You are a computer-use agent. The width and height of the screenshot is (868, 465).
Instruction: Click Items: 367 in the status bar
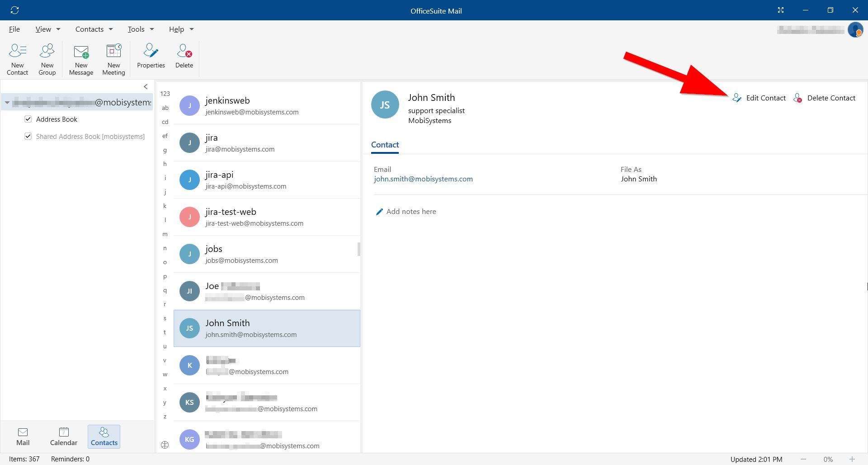click(24, 459)
